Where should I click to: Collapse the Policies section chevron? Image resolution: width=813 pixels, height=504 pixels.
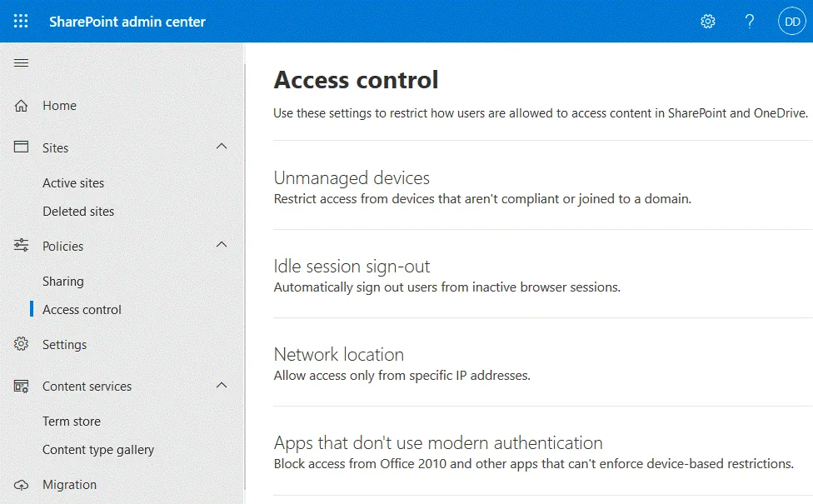(x=222, y=244)
